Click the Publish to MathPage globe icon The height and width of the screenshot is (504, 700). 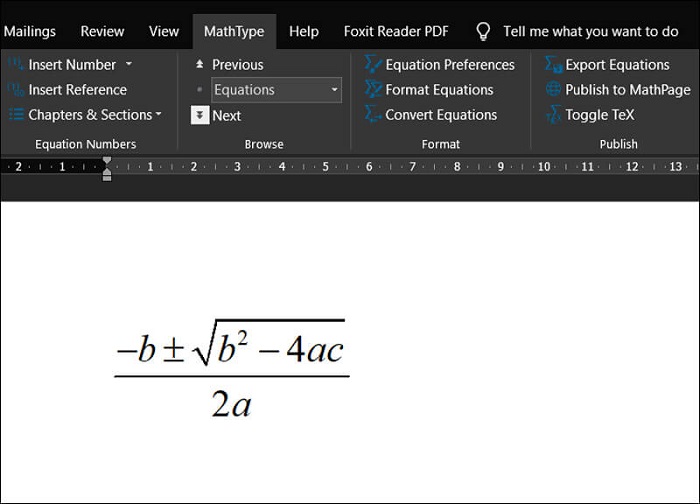554,89
